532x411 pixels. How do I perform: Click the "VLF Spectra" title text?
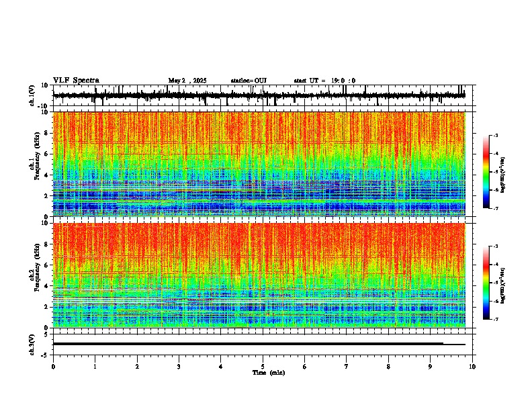pos(76,81)
